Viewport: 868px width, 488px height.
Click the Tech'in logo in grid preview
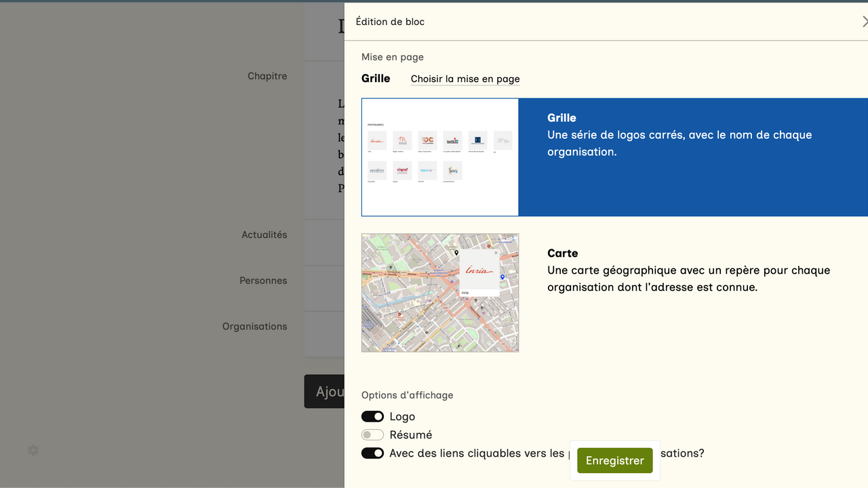(427, 171)
